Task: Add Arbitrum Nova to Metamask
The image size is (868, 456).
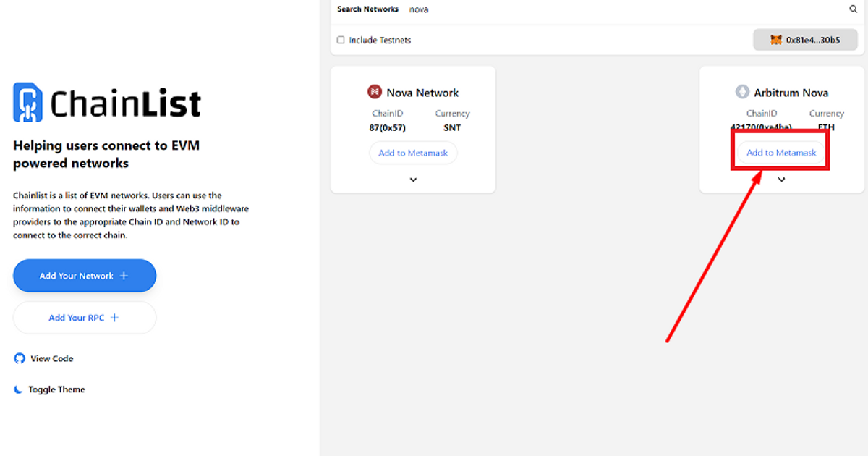Action: [x=781, y=153]
